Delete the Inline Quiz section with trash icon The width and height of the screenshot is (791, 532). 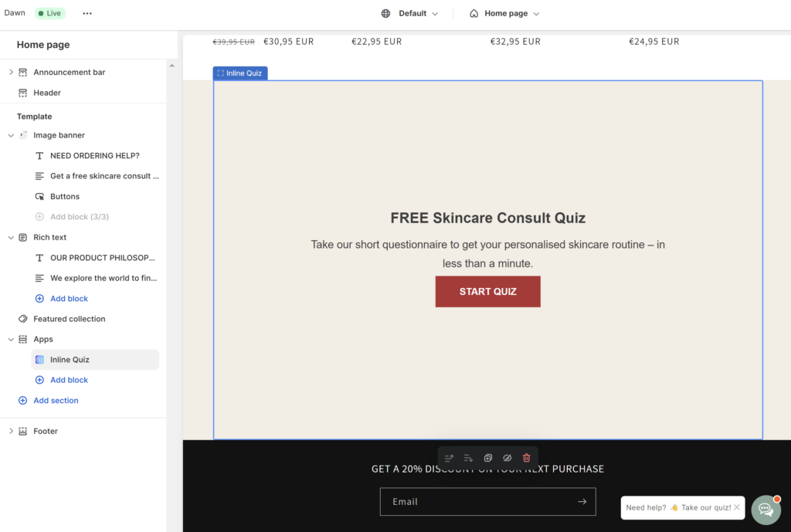(x=526, y=458)
